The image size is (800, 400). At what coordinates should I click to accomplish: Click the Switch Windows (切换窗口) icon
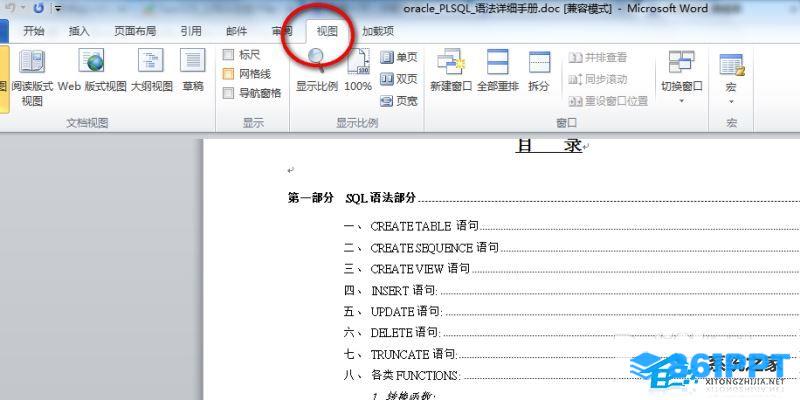(x=682, y=62)
